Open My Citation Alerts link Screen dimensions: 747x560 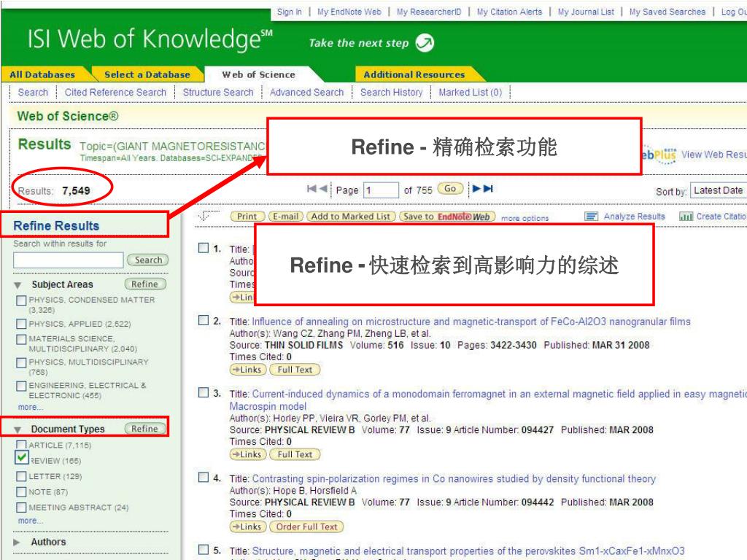tap(509, 12)
